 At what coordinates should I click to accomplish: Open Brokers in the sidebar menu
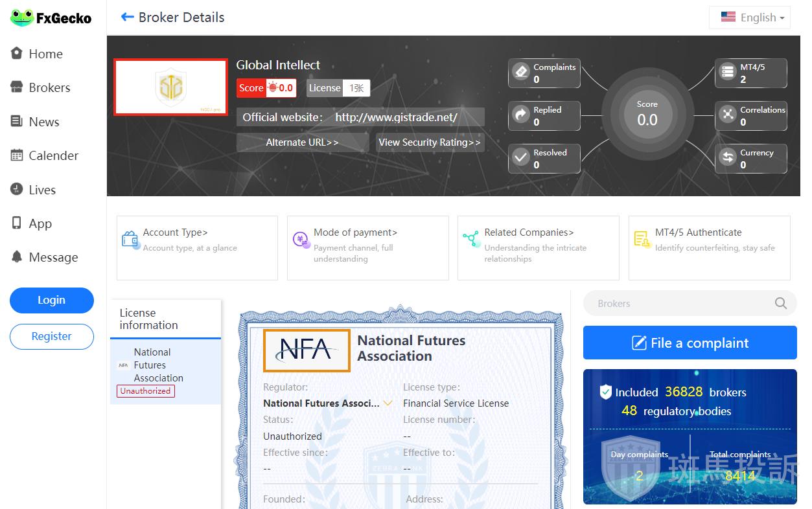[49, 87]
